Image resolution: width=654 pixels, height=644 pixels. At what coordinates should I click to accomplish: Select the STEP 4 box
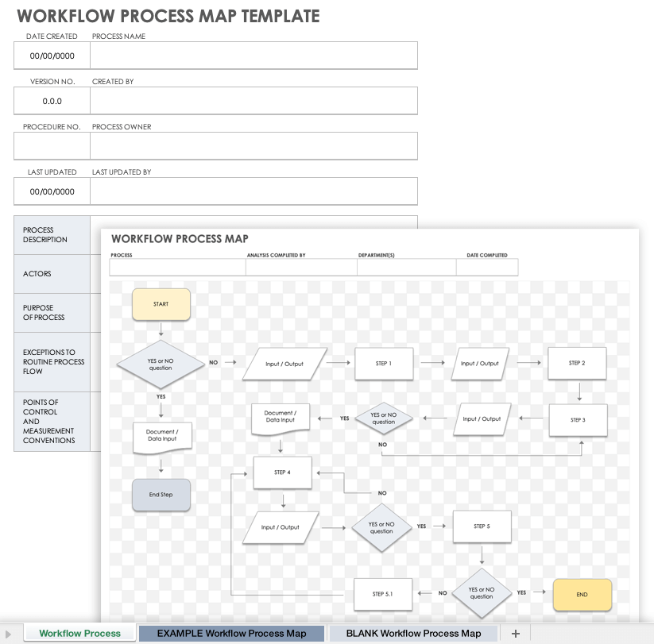coord(282,472)
